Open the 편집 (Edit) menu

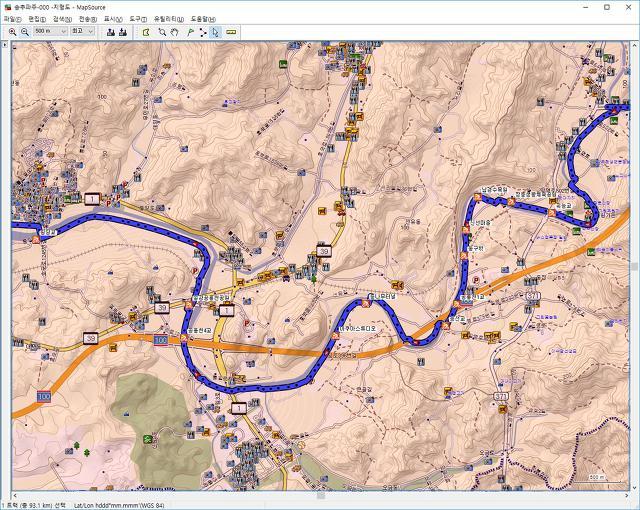[37, 19]
